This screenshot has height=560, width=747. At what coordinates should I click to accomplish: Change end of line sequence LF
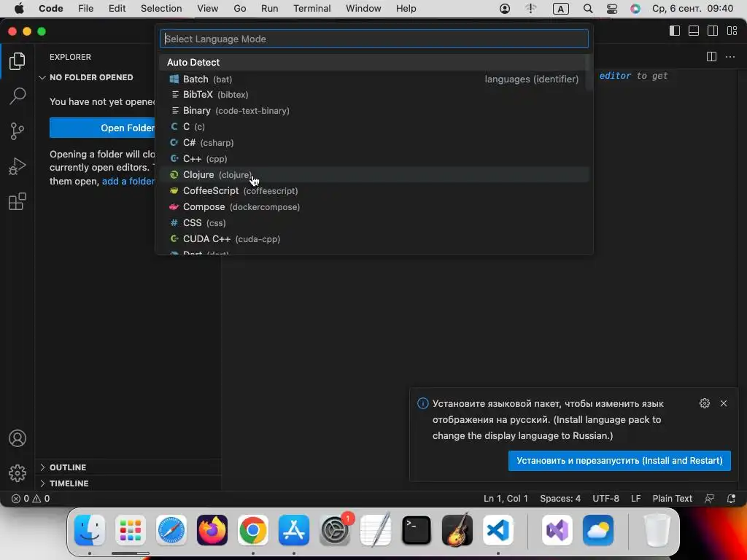pos(635,499)
